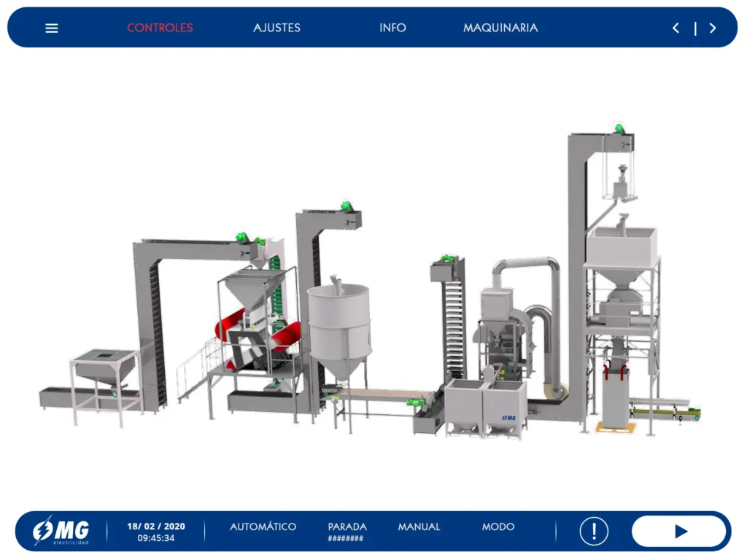747x560 pixels.
Task: Click the date 18/ 02 / 2020
Action: (x=156, y=526)
